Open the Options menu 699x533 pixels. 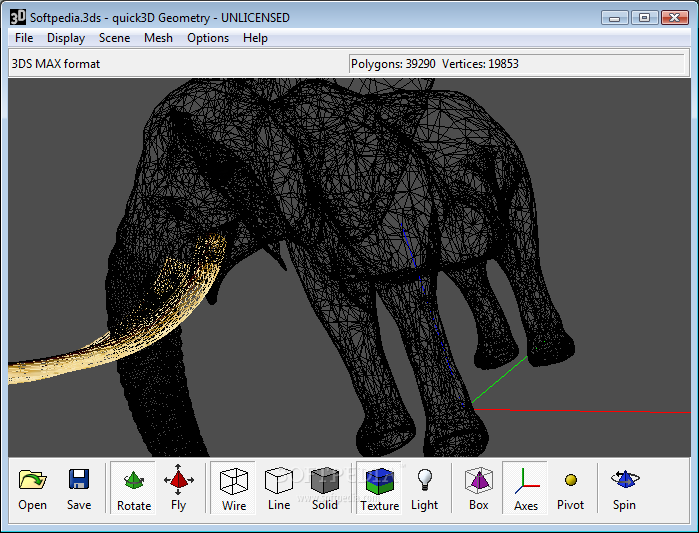[208, 38]
